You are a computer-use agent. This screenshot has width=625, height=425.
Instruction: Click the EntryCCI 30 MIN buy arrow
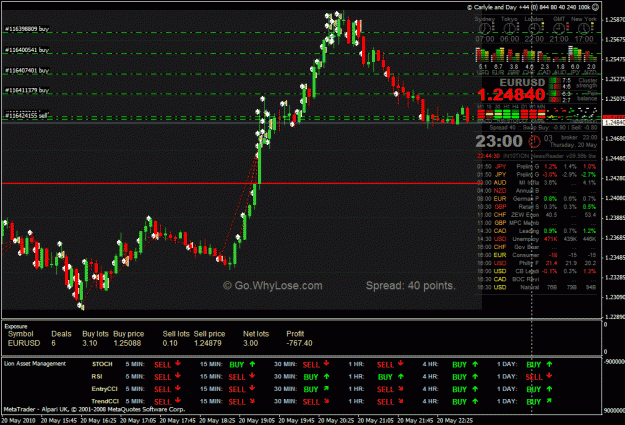pos(326,388)
